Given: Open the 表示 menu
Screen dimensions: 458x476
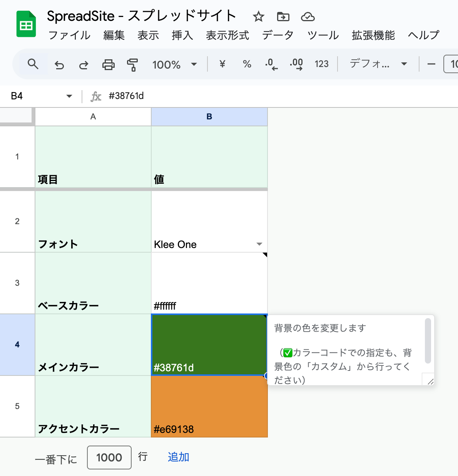Looking at the screenshot, I should 148,35.
